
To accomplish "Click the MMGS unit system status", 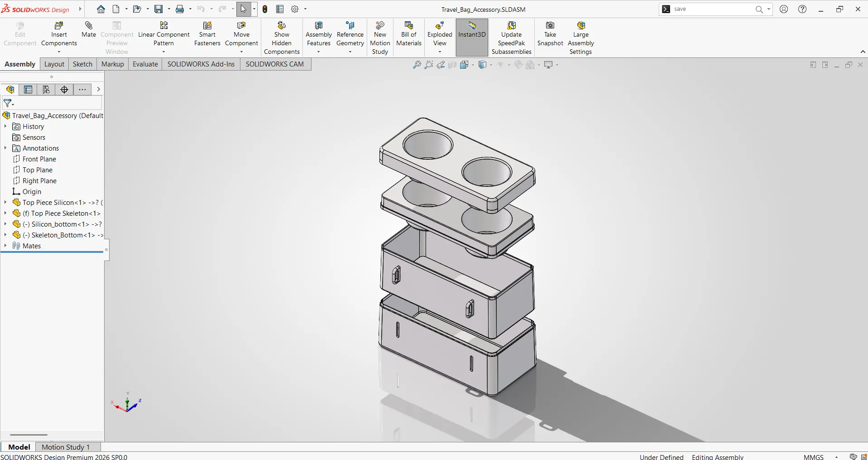I will (x=813, y=457).
